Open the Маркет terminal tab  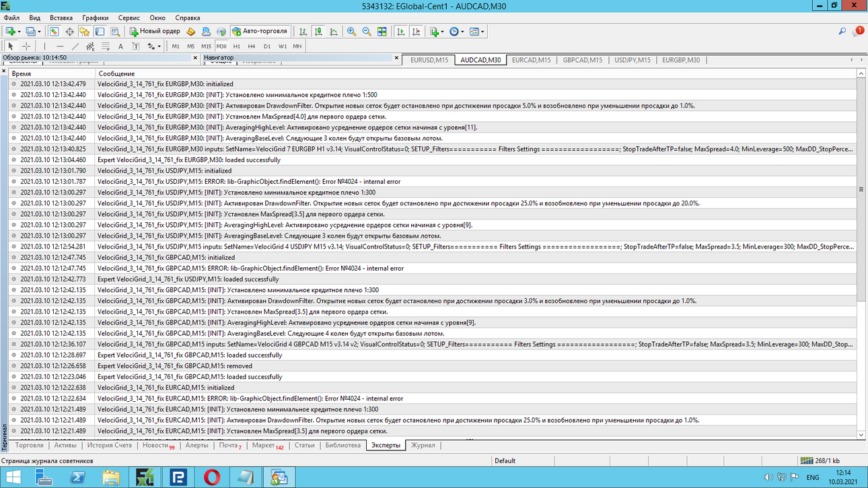[x=267, y=445]
